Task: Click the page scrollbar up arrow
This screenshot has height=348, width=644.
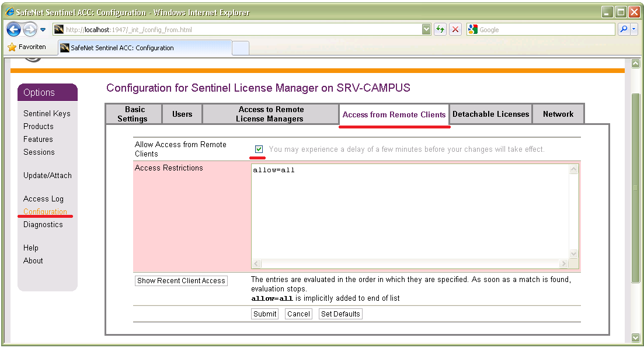Action: (635, 63)
